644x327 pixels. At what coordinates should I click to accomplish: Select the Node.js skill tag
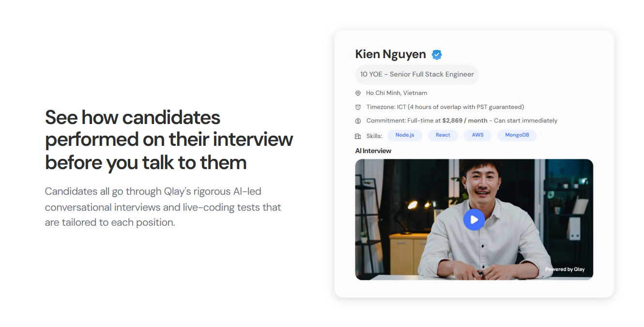click(405, 135)
